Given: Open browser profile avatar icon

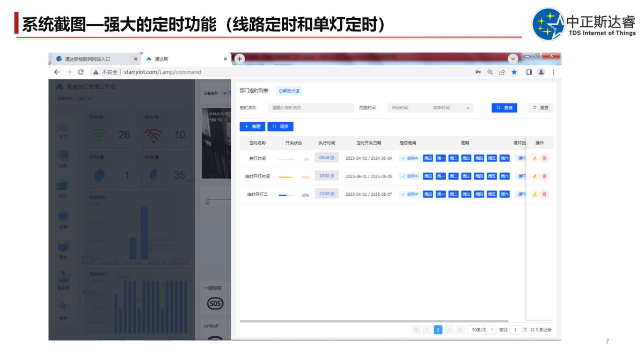Looking at the screenshot, I should click(541, 72).
